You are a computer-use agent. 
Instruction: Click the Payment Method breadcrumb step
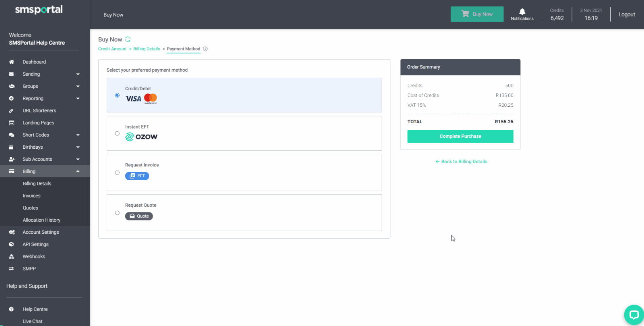[x=184, y=49]
